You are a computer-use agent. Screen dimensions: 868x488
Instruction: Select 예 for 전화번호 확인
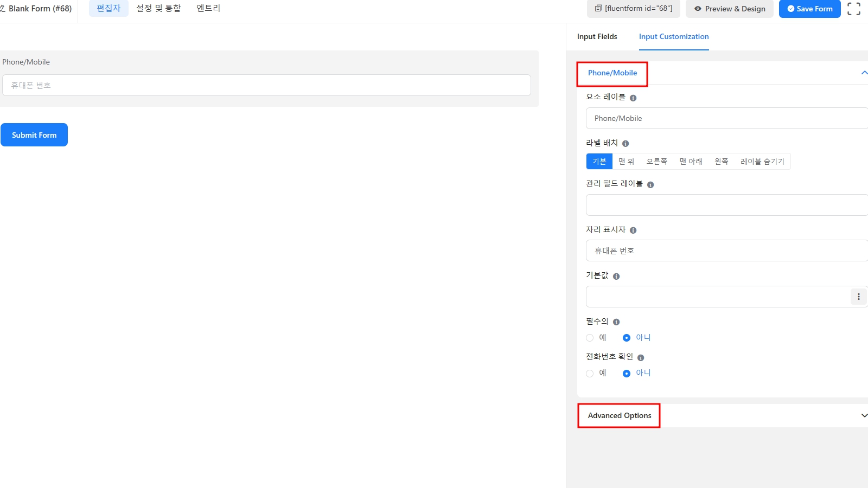(x=590, y=374)
